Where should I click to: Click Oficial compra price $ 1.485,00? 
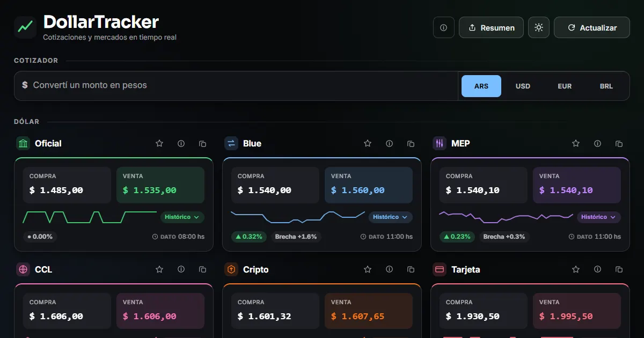[56, 190]
